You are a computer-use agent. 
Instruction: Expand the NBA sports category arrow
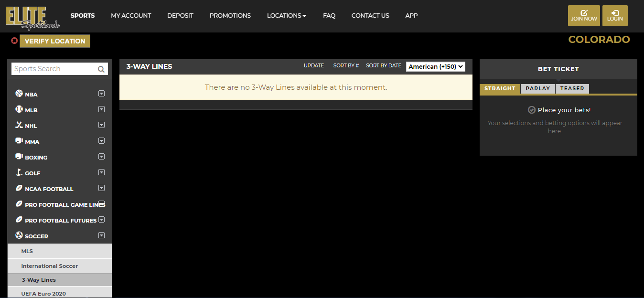[101, 94]
